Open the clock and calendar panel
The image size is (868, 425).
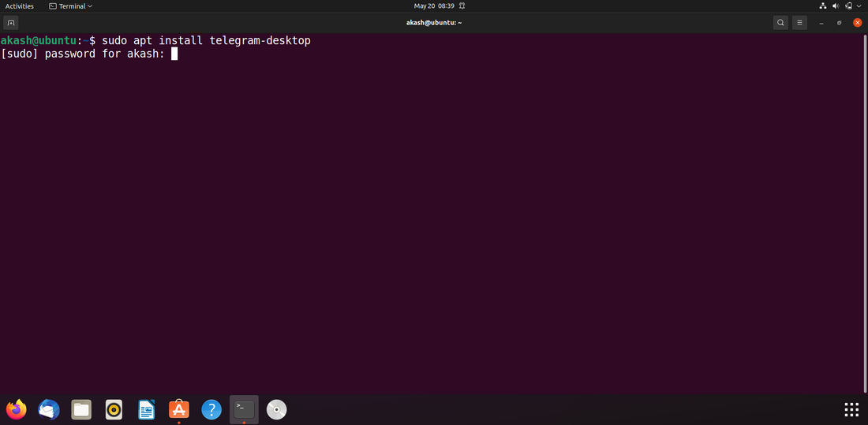434,6
